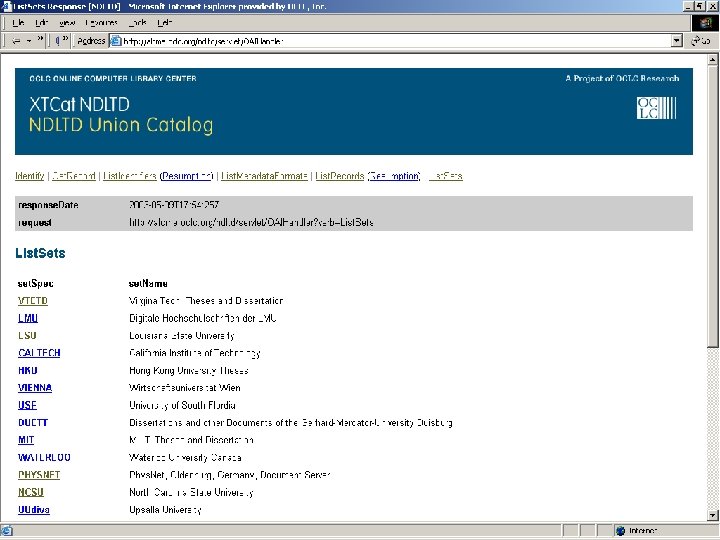Open the PHYSNET set link
Screen dimensions: 720x540
(x=39, y=475)
